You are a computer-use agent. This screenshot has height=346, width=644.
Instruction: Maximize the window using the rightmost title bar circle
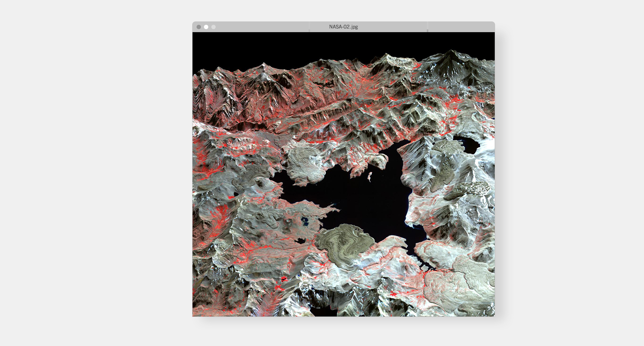213,27
